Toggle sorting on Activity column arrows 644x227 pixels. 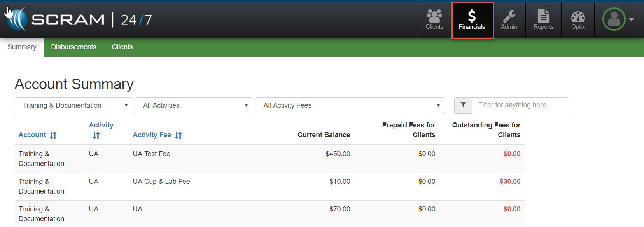[x=96, y=135]
